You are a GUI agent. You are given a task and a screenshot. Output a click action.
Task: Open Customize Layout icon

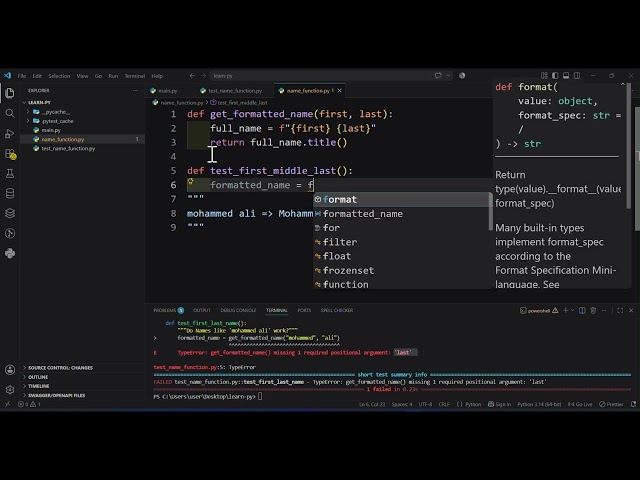pyautogui.click(x=544, y=76)
